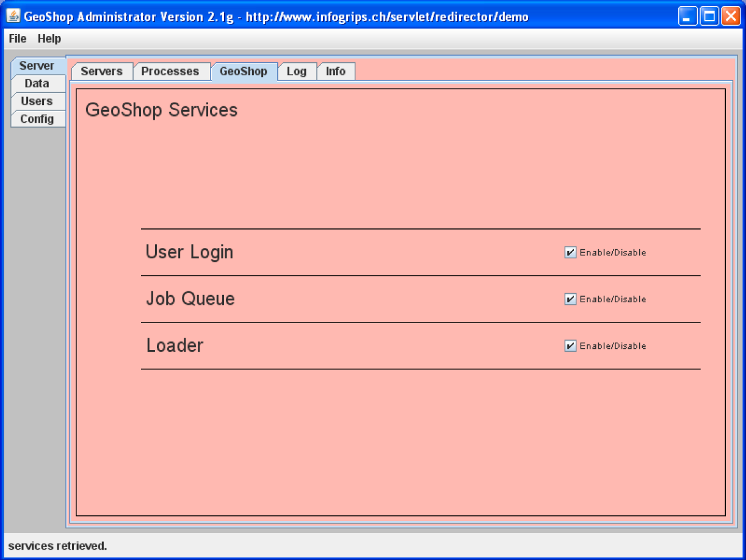Image resolution: width=746 pixels, height=560 pixels.
Task: Open the Config side tab
Action: coord(37,119)
